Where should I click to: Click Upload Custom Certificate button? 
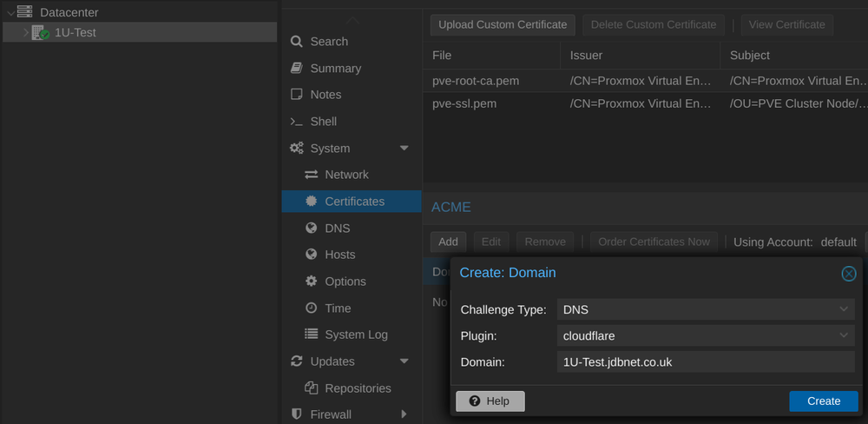(x=503, y=24)
